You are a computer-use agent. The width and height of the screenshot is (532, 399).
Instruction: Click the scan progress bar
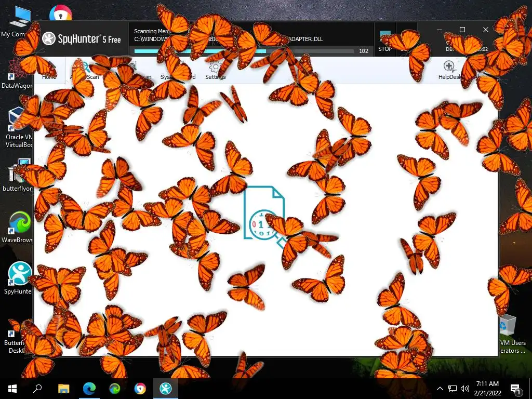[x=244, y=51]
